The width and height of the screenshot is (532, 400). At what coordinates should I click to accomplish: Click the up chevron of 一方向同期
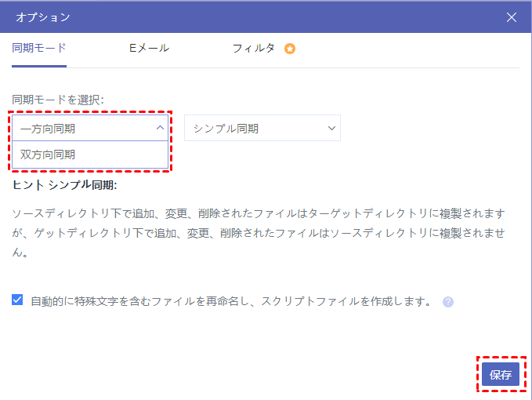point(160,128)
